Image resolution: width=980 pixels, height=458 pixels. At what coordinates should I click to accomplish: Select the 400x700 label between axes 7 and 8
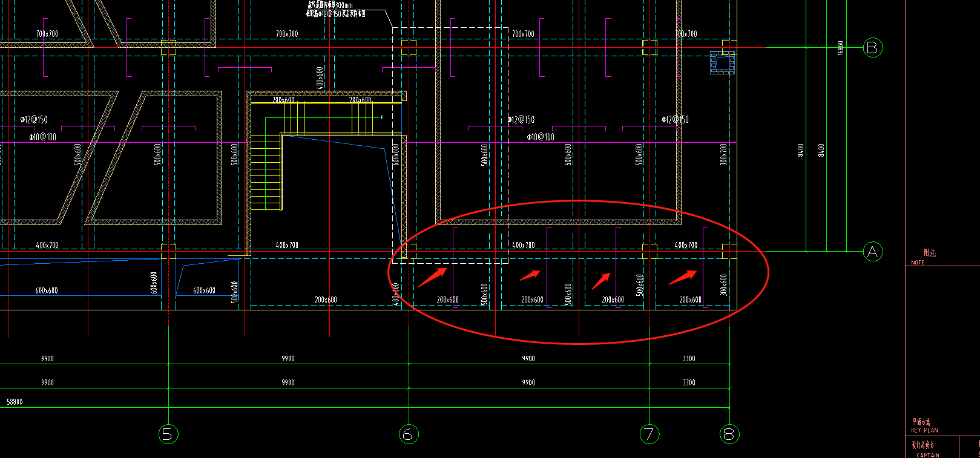(x=686, y=245)
